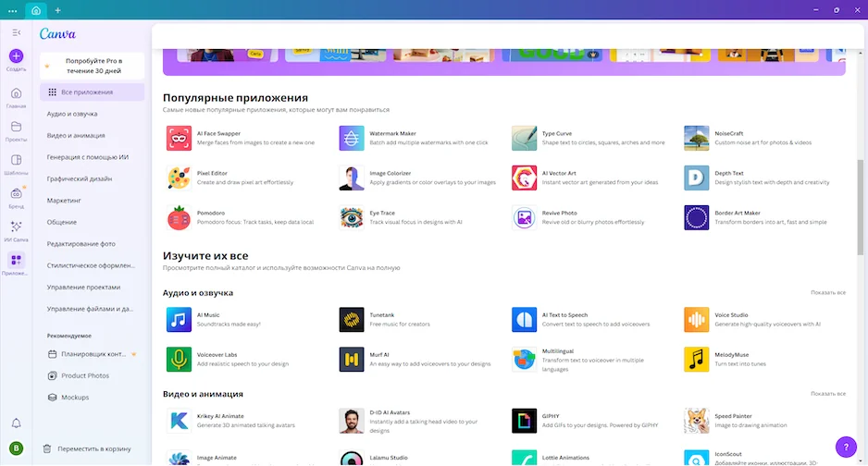Viewport: 868px width, 466px height.
Task: Open the Depth Text app icon
Action: pos(697,178)
